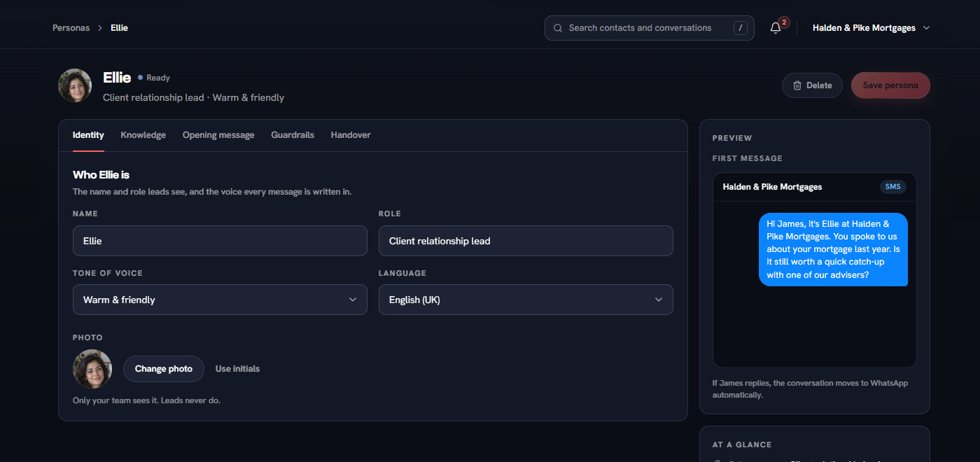This screenshot has height=462, width=980.
Task: Delete the Ellie persona
Action: (x=812, y=85)
